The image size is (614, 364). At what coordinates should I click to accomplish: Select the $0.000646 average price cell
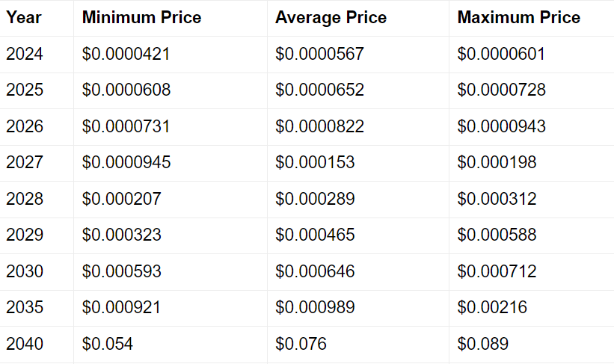(315, 271)
